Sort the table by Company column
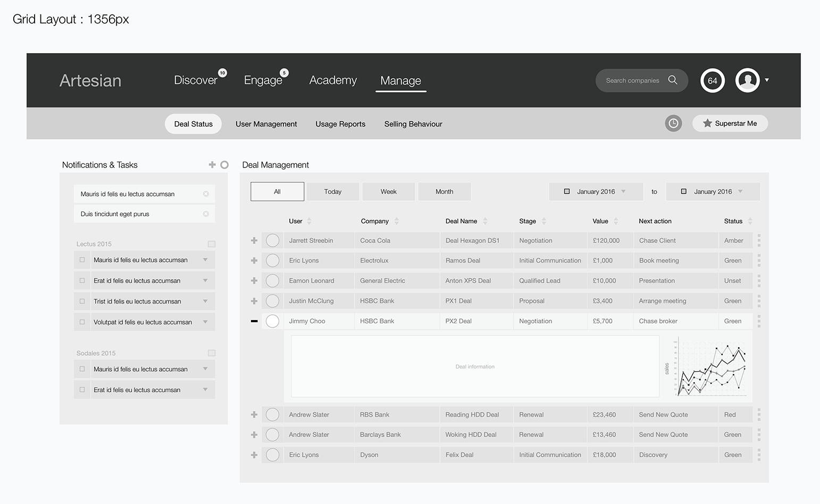The height and width of the screenshot is (504, 820). [396, 221]
